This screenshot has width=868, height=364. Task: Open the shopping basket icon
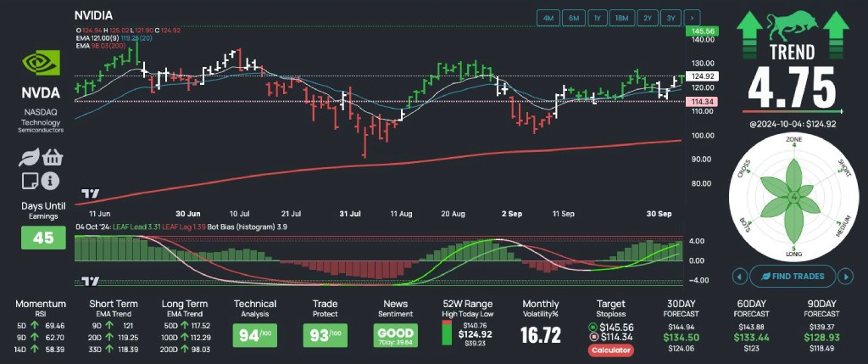click(53, 158)
